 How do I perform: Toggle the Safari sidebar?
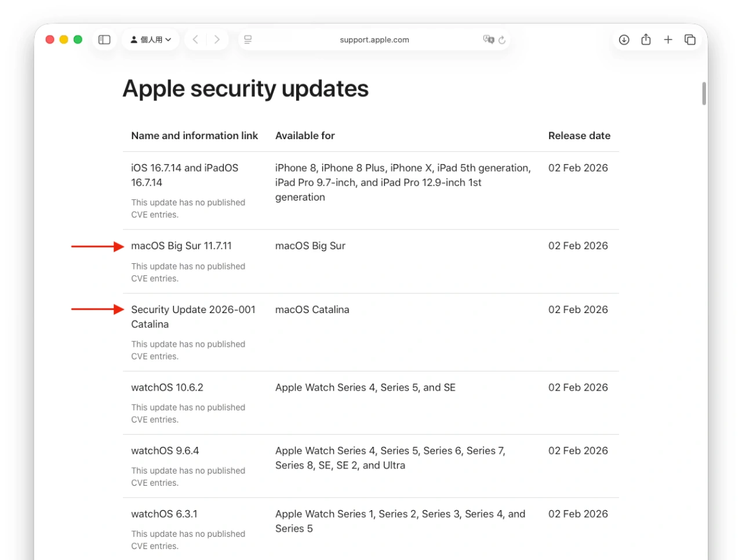pos(104,39)
